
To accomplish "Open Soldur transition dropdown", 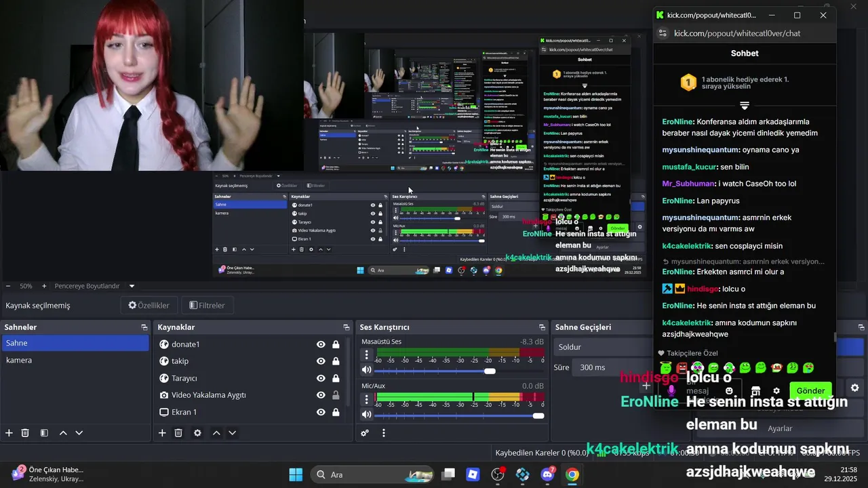I will click(602, 347).
